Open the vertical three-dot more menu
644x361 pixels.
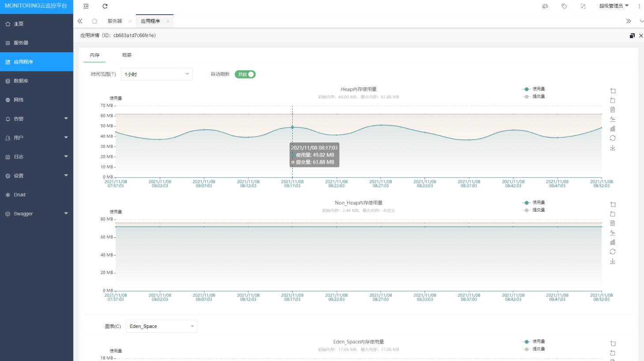coord(639,6)
